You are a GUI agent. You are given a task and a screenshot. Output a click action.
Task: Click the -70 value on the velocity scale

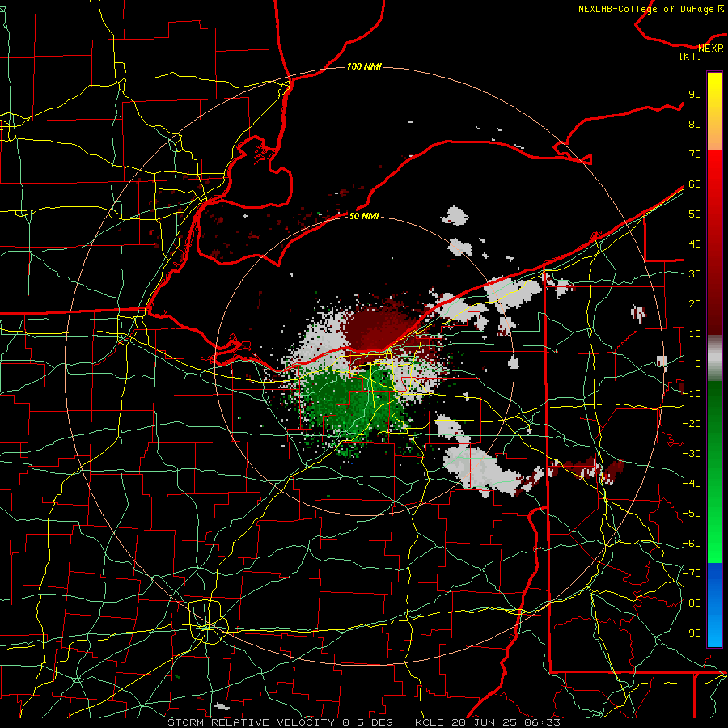click(x=692, y=574)
